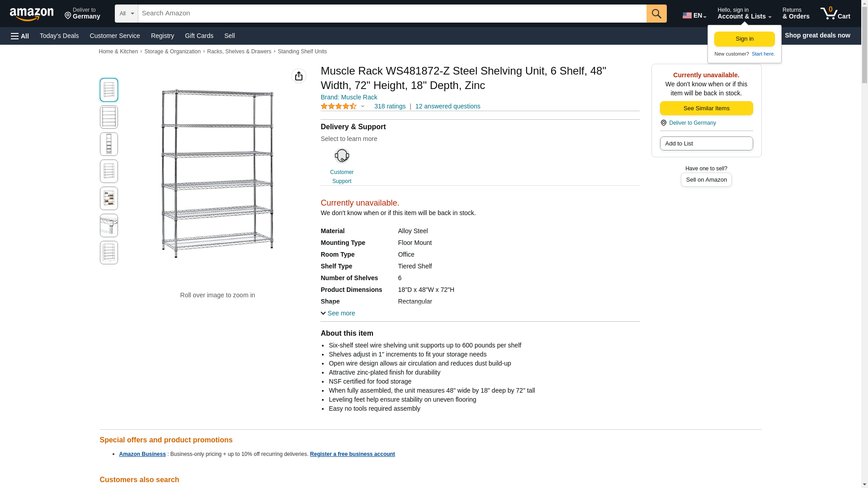This screenshot has height=488, width=868.
Task: Go to Gift Cards navigation item
Action: tap(199, 36)
